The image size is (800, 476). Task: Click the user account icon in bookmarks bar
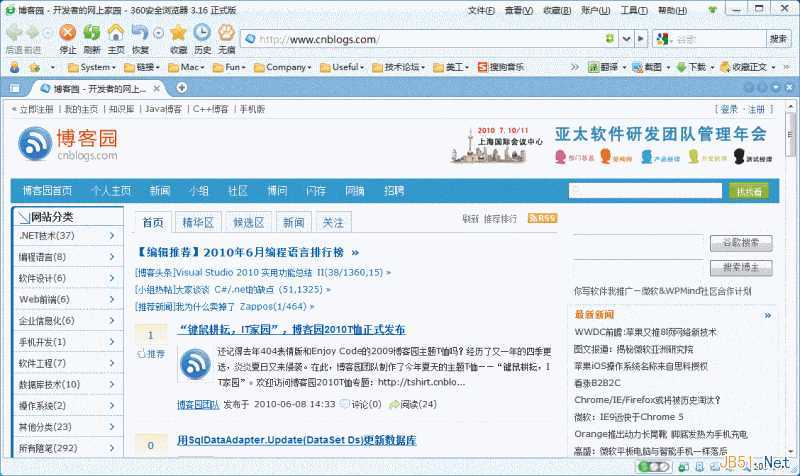click(x=15, y=67)
